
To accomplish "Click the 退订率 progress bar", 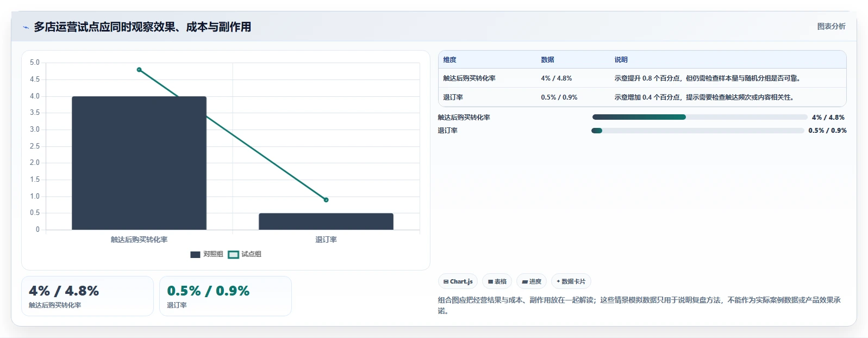I will point(698,131).
